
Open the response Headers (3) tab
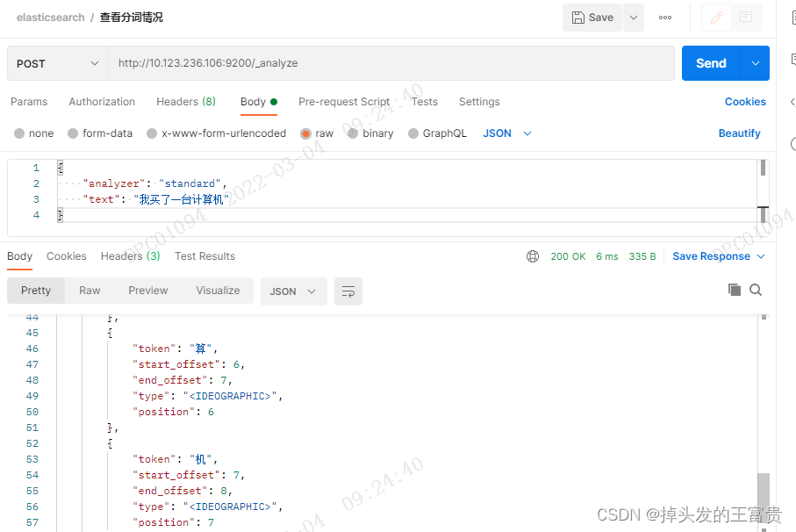(131, 256)
